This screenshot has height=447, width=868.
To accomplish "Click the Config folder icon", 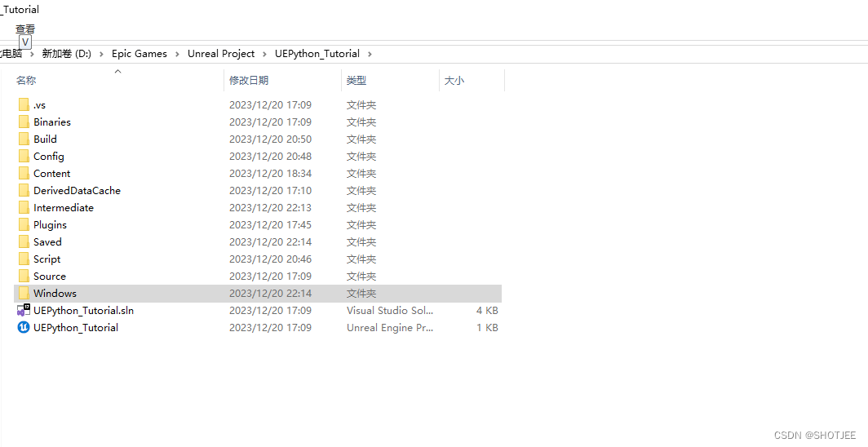I will click(x=23, y=156).
